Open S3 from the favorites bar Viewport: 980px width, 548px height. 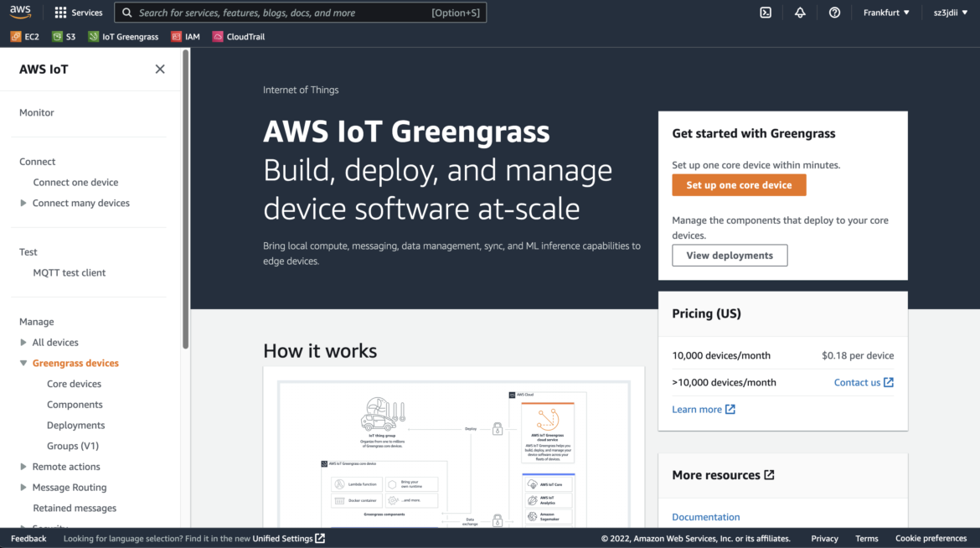(x=64, y=36)
